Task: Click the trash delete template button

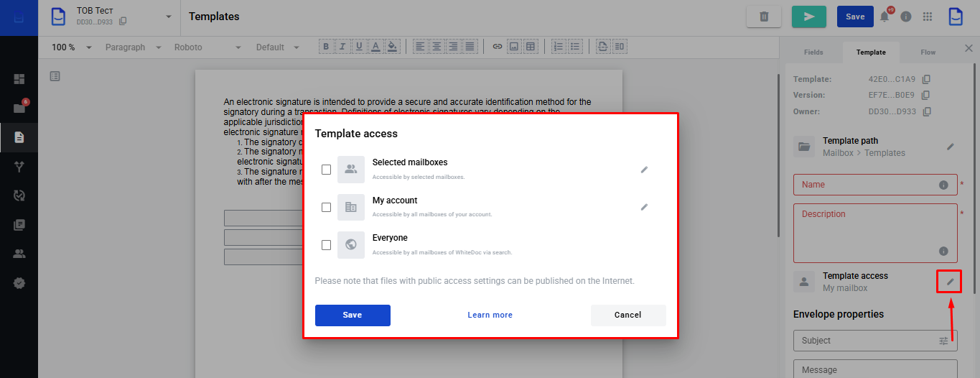Action: [x=764, y=17]
